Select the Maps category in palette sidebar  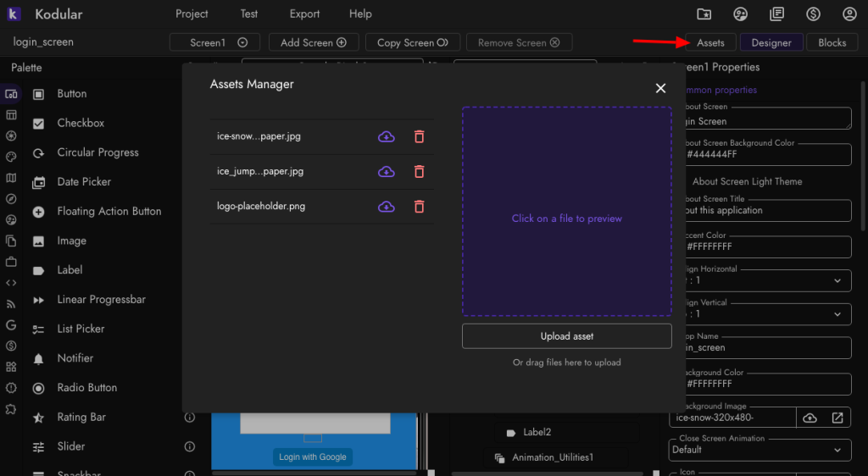(x=11, y=178)
